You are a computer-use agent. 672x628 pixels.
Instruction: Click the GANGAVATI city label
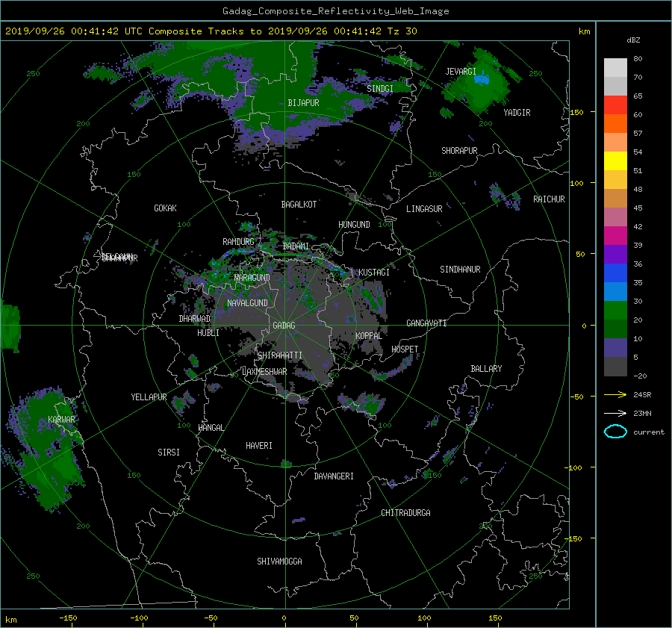[x=426, y=323]
